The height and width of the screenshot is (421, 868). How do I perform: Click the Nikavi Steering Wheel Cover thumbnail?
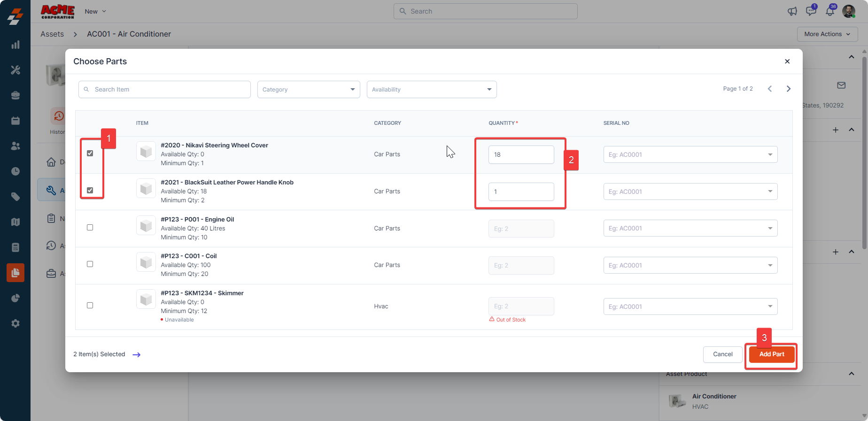[x=146, y=151]
